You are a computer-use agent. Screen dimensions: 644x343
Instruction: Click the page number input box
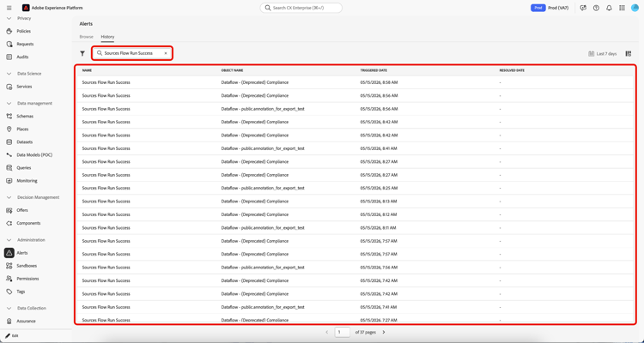point(342,333)
